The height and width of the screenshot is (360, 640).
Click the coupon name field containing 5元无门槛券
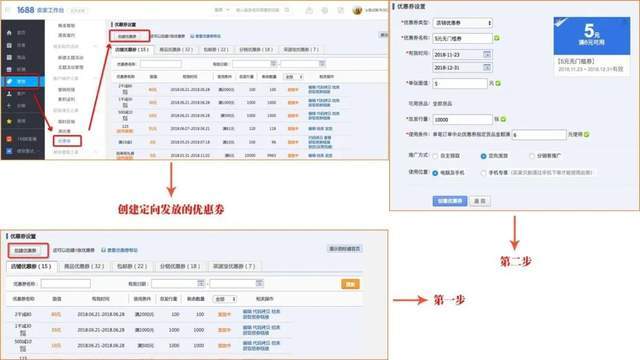pyautogui.click(x=462, y=38)
